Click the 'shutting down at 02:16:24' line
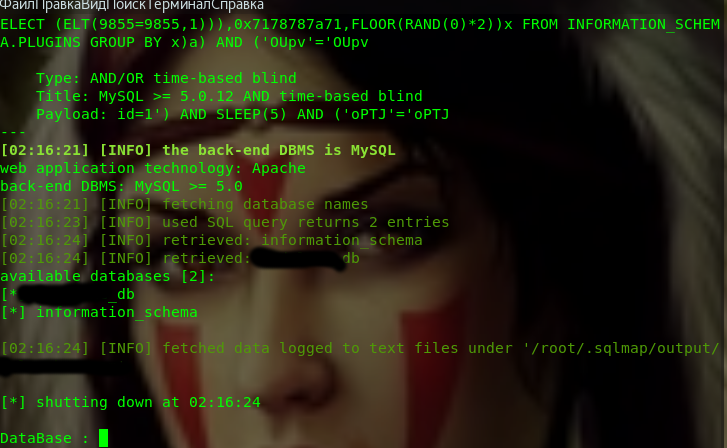The height and width of the screenshot is (448, 727). pos(130,402)
